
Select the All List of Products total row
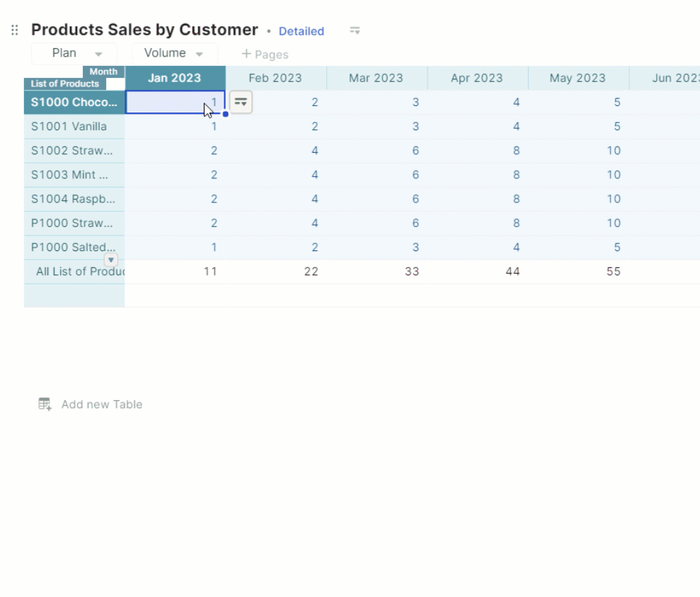[x=74, y=272]
